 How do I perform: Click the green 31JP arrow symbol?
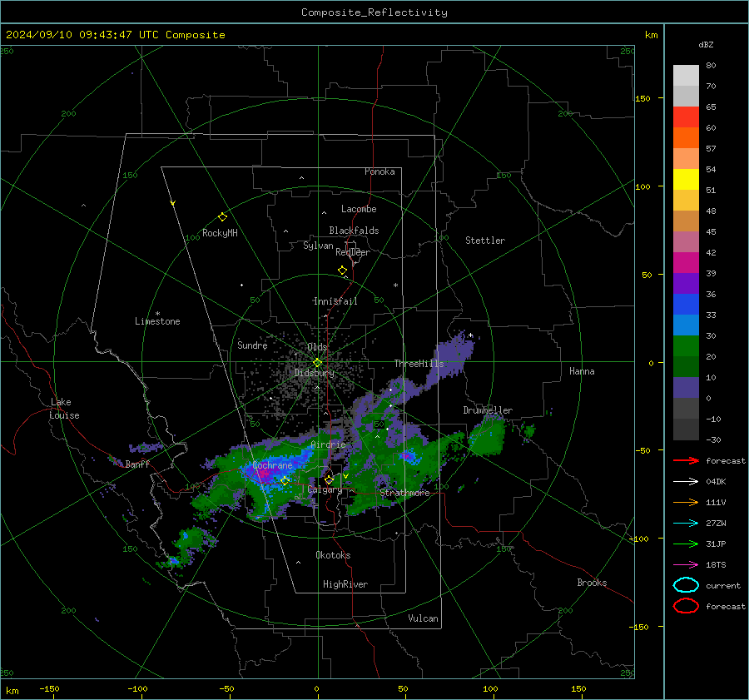point(686,544)
